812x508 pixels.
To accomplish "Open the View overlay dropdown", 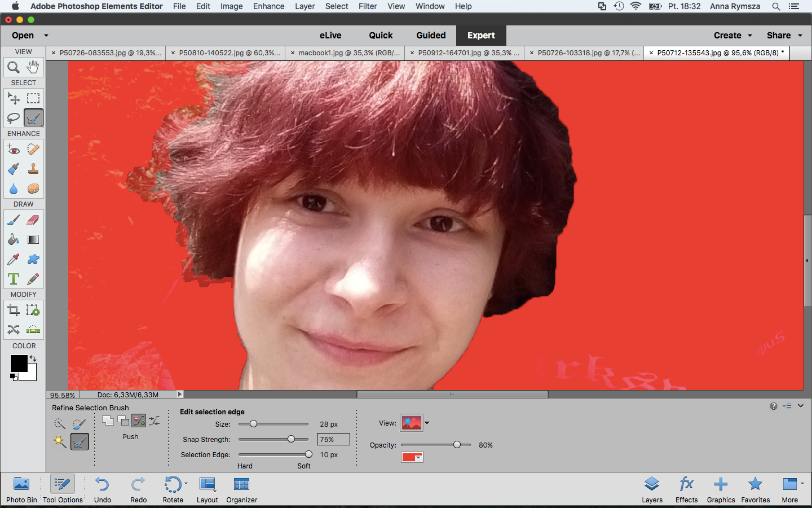I will click(x=415, y=423).
